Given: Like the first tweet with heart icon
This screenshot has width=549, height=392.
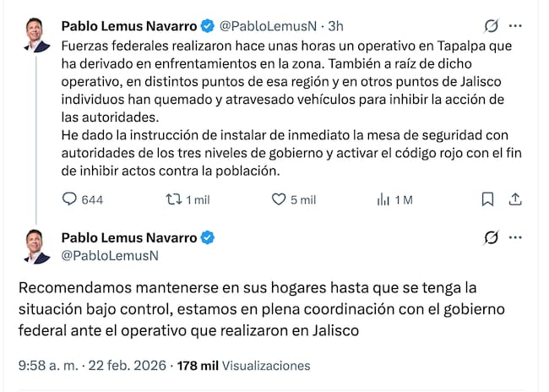Looking at the screenshot, I should point(280,199).
